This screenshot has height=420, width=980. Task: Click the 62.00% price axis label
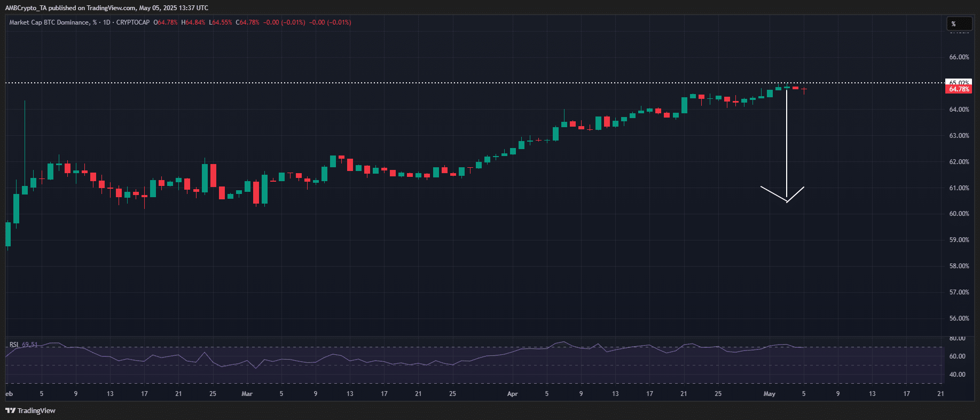click(x=959, y=162)
